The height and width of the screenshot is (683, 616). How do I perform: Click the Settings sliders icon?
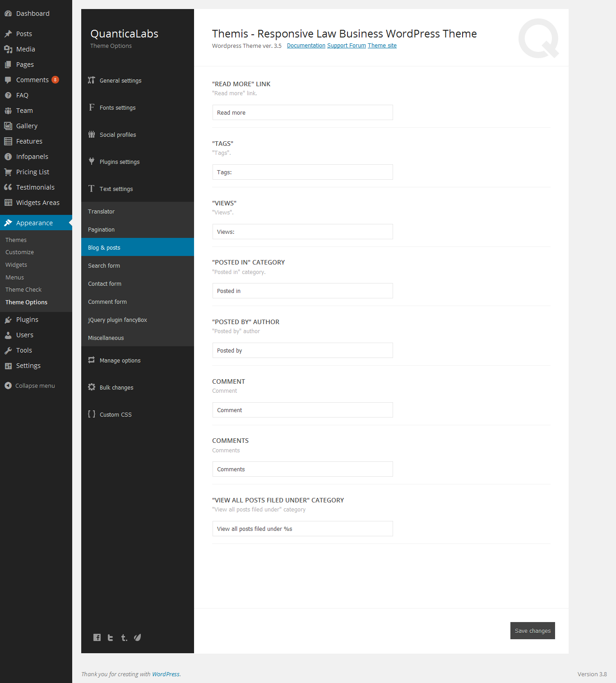click(8, 366)
